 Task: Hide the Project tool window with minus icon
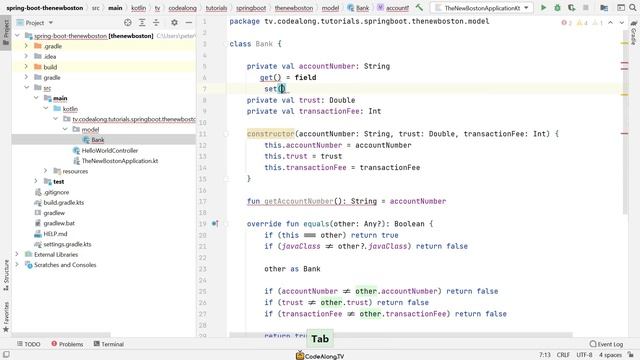pyautogui.click(x=189, y=23)
